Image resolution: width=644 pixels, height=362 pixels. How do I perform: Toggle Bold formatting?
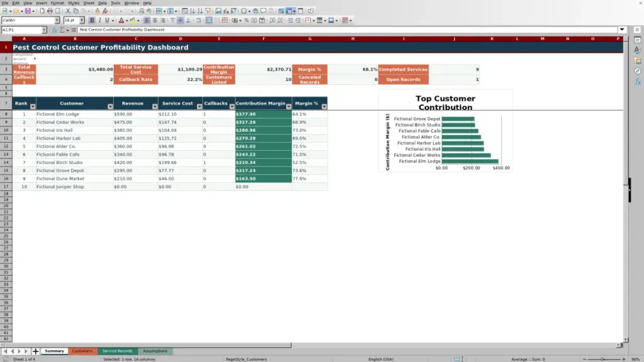(92, 20)
